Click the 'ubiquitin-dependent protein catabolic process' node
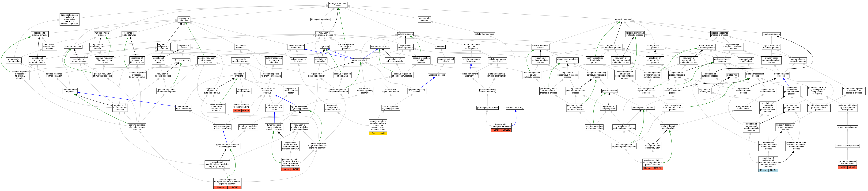Viewport: 868px width, 191px height. pos(785,127)
